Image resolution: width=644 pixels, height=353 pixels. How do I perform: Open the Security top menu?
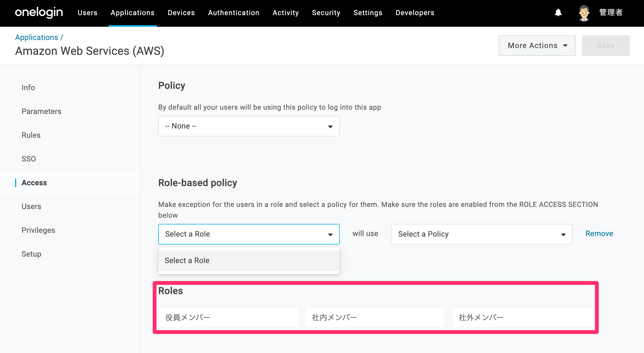(x=326, y=13)
